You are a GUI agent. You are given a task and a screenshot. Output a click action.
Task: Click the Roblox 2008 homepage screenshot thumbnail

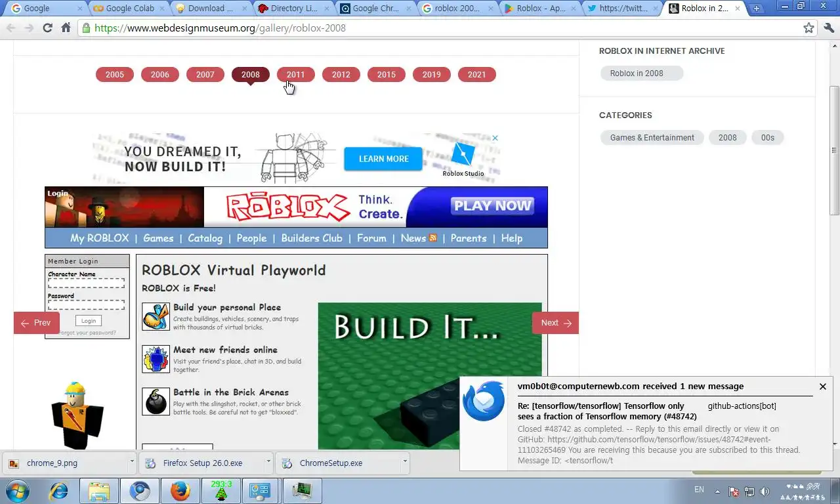point(296,318)
